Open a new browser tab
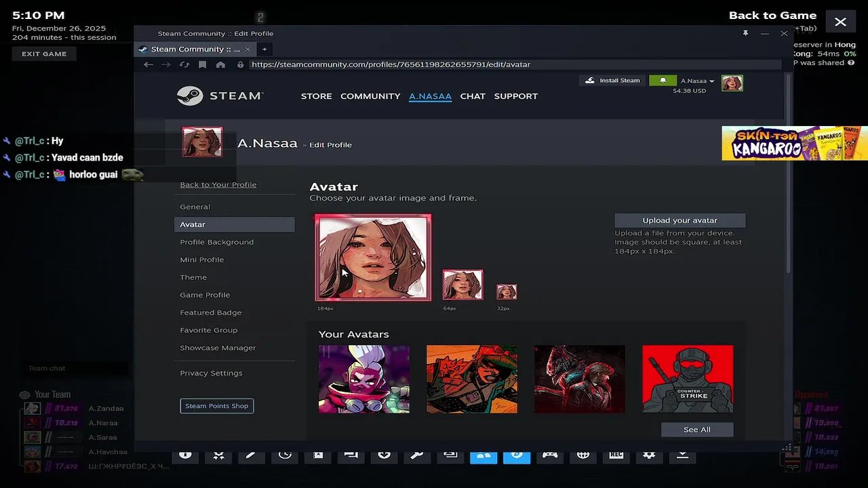The image size is (868, 488). click(264, 49)
